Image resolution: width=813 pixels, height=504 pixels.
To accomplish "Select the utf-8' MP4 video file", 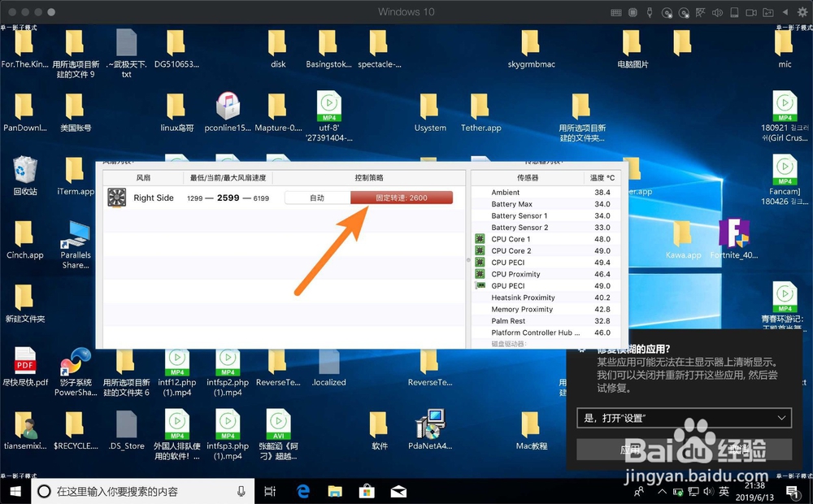I will coord(328,116).
